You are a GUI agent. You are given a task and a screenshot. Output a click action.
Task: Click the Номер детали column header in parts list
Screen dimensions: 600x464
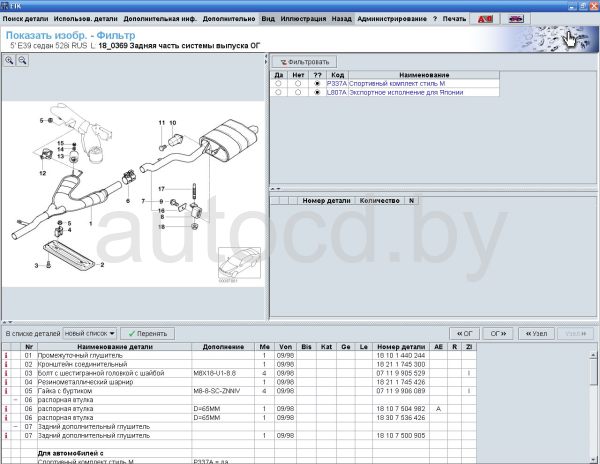tap(401, 347)
